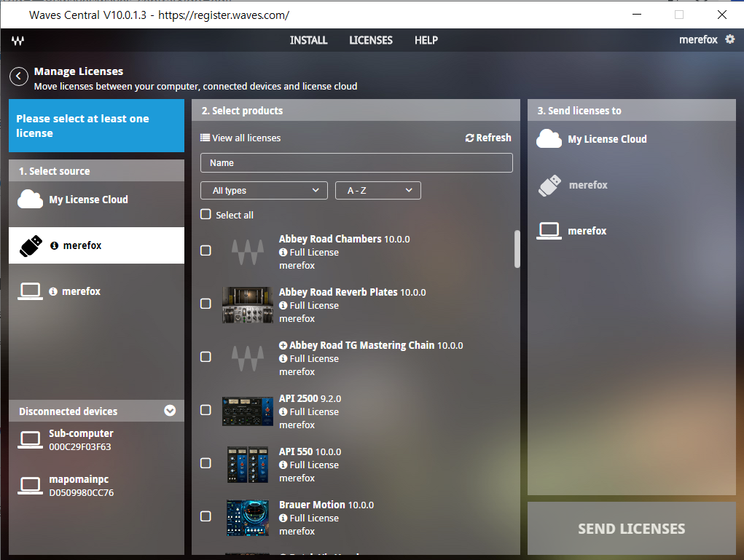Screen dimensions: 744x560
Task: Collapse the Disconnected devices section
Action: 170,411
